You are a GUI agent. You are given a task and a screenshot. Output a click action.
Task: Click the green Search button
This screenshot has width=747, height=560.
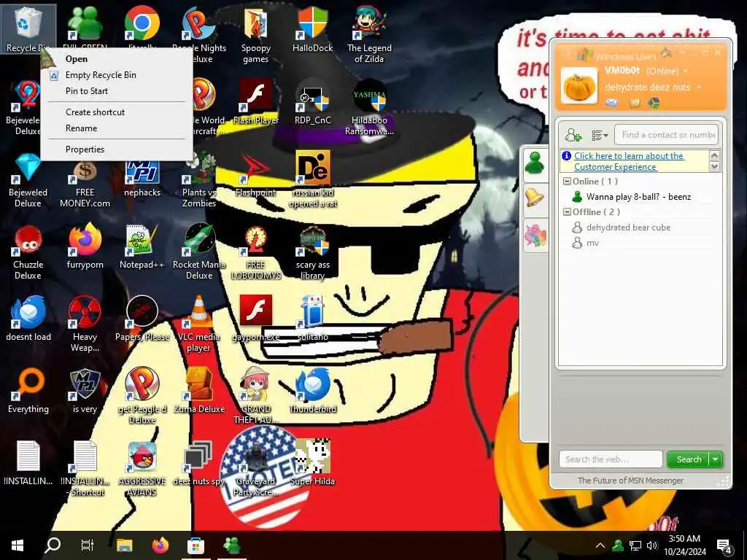689,459
